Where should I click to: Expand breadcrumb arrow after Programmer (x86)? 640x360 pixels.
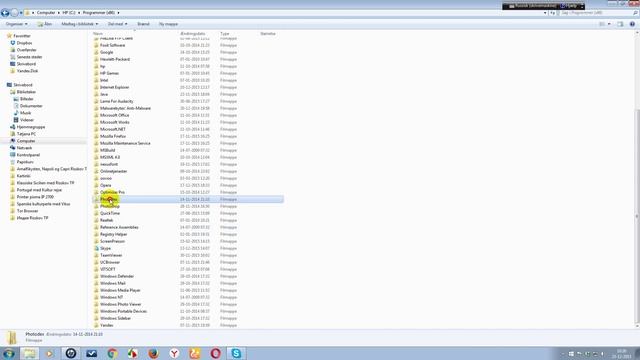coord(118,13)
